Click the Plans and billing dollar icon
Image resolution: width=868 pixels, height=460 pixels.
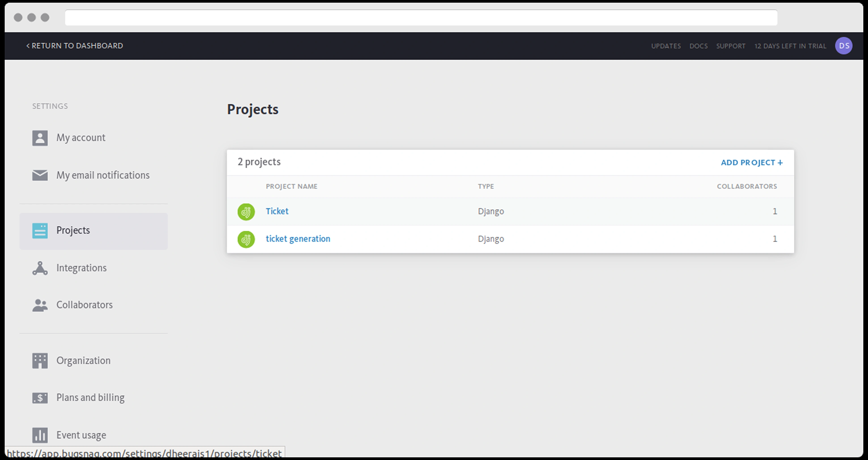pos(40,398)
